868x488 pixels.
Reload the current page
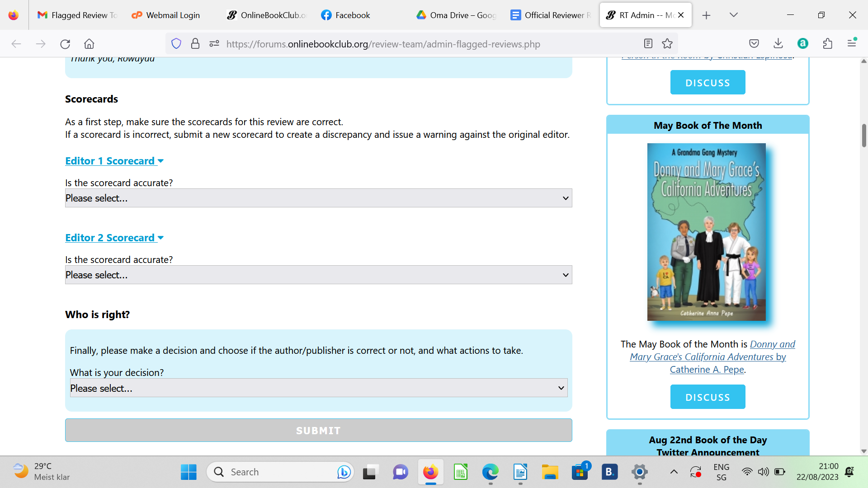[65, 44]
